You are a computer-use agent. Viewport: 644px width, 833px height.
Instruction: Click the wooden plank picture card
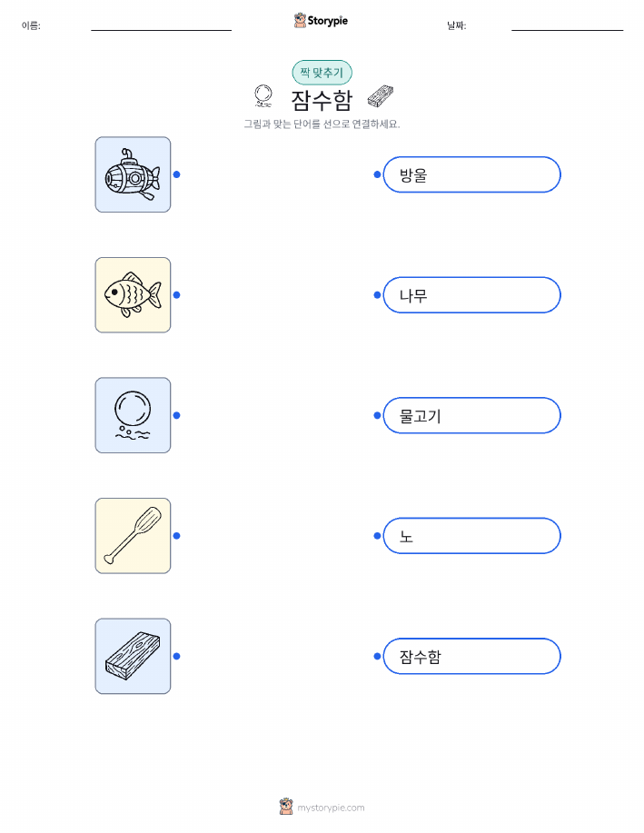coord(133,656)
